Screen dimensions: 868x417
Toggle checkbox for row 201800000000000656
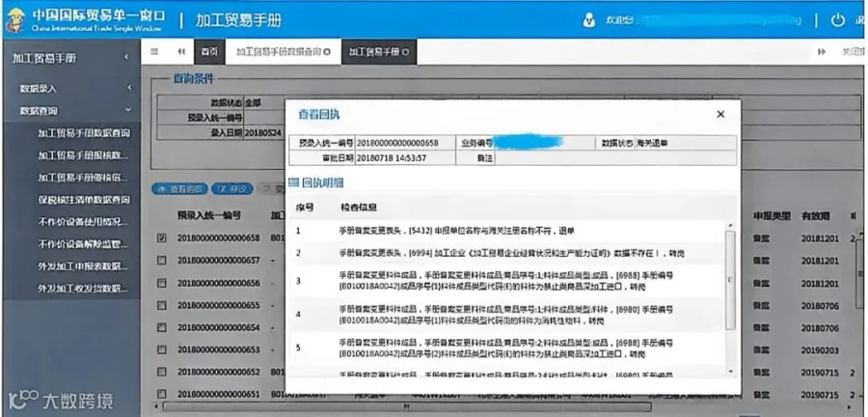[162, 283]
